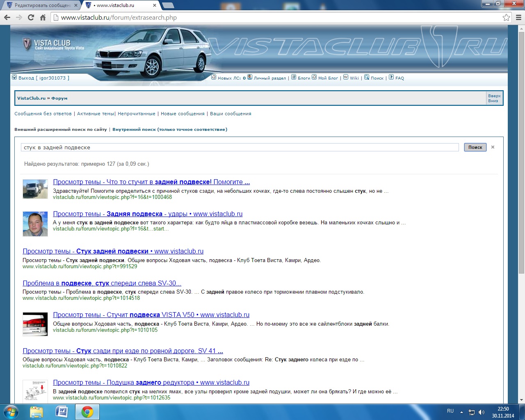Adjust the system volume speaker icon
Viewport: 525px width, 420px height.
click(482, 412)
